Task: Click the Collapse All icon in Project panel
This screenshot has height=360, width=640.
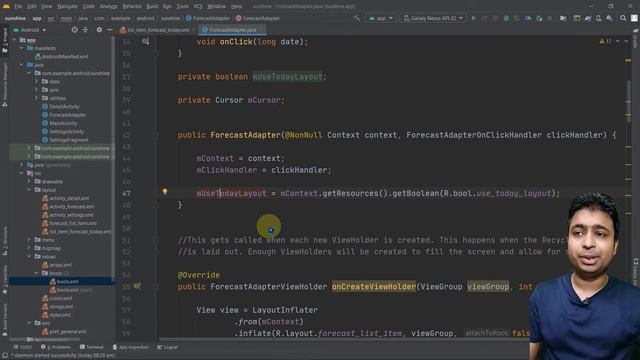Action: (85, 30)
